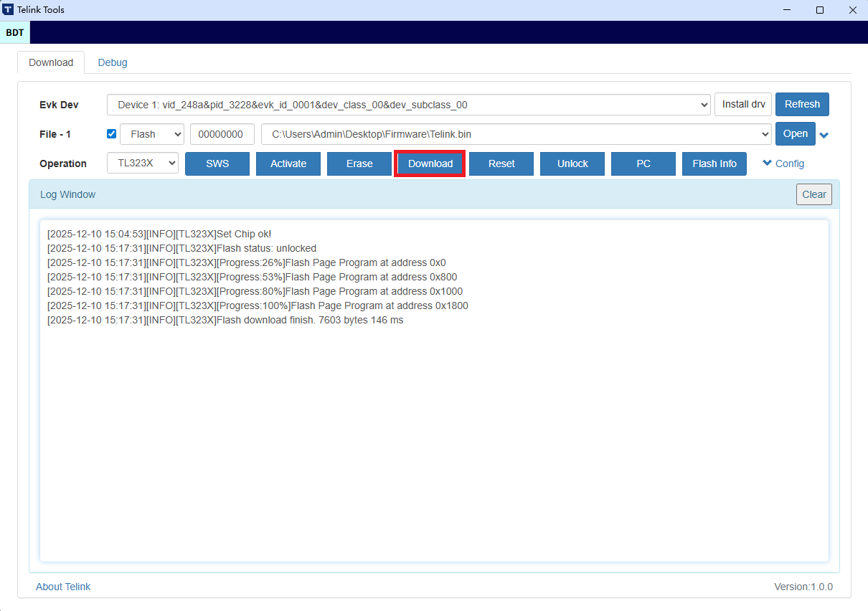This screenshot has width=868, height=611.
Task: Select the BDT tool tab
Action: point(15,32)
